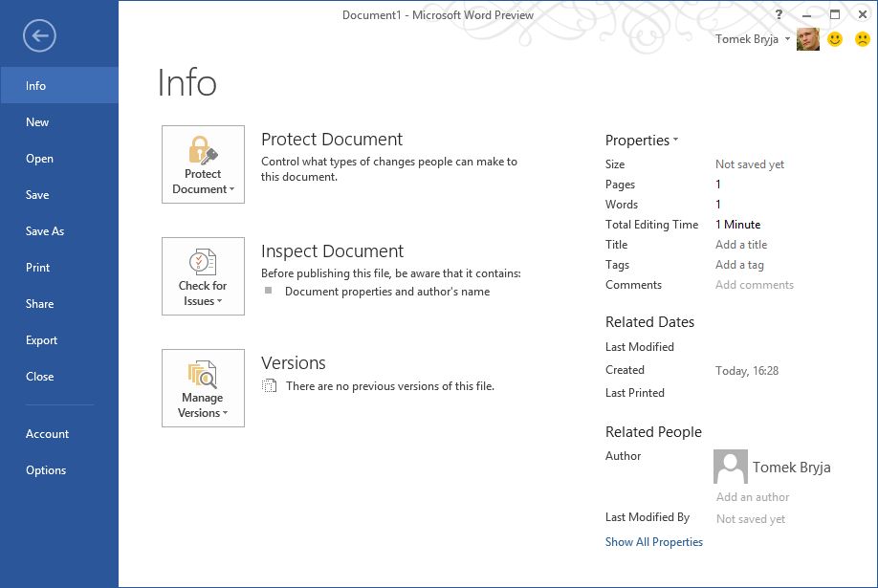This screenshot has height=588, width=878.
Task: Close the Word window
Action: point(863,14)
